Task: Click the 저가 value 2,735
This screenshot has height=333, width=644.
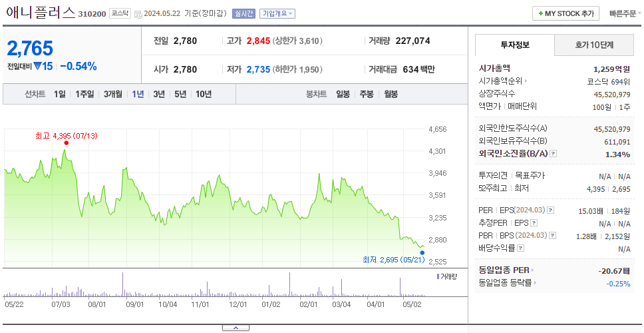Action: click(258, 69)
